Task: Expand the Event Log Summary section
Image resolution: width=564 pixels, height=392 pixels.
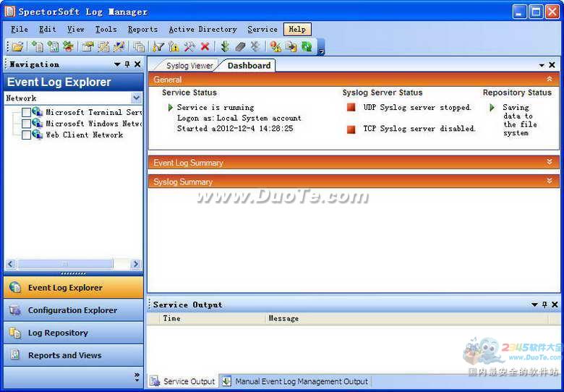Action: pyautogui.click(x=550, y=162)
